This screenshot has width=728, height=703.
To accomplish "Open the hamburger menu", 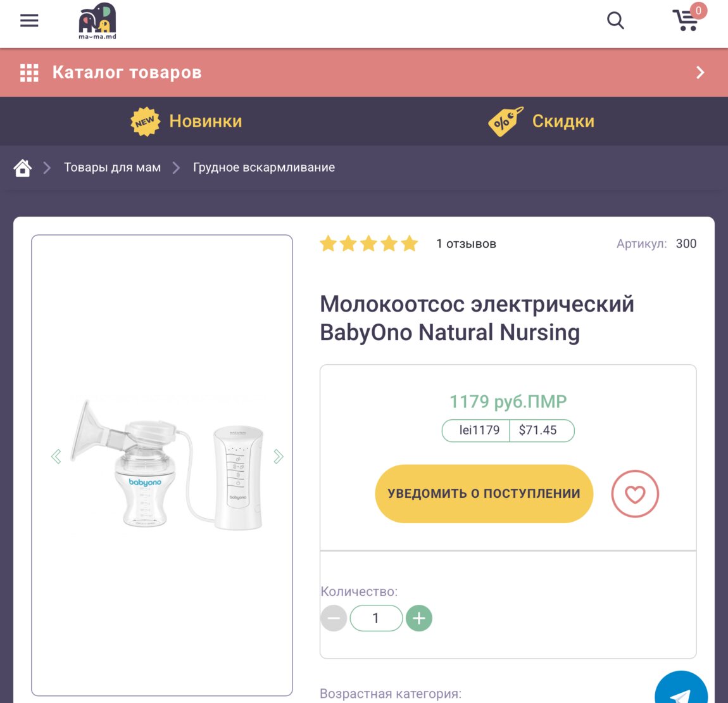I will (29, 21).
